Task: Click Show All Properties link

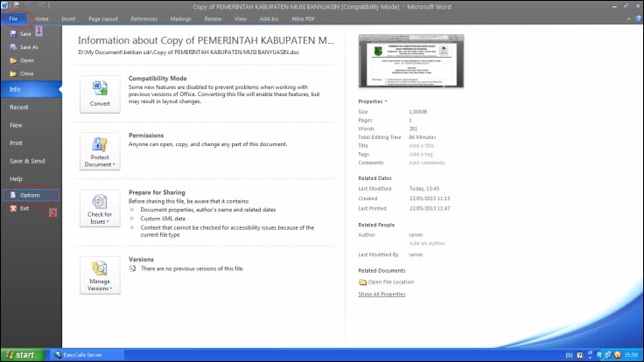Action: click(x=381, y=295)
